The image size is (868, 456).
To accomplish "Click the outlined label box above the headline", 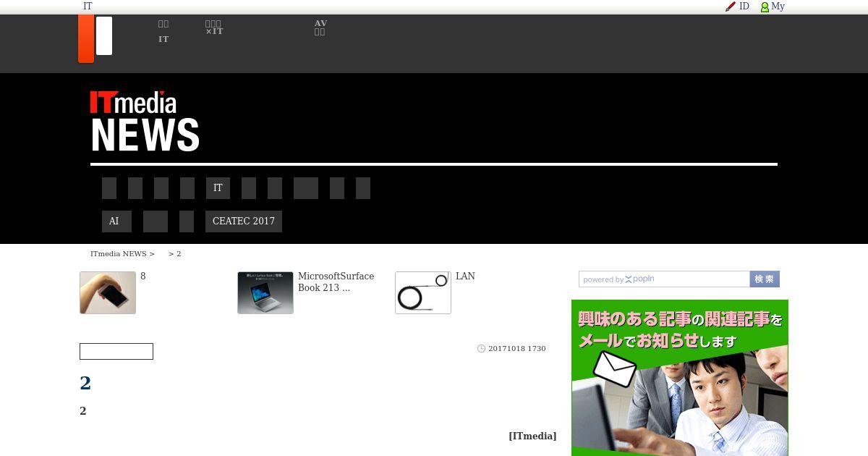I will tap(116, 351).
